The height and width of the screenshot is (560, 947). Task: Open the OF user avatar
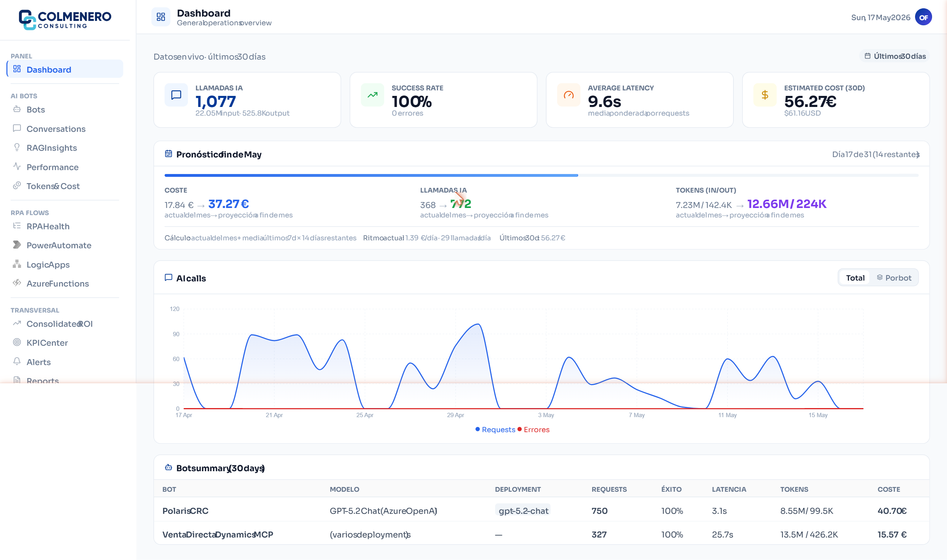pyautogui.click(x=923, y=17)
